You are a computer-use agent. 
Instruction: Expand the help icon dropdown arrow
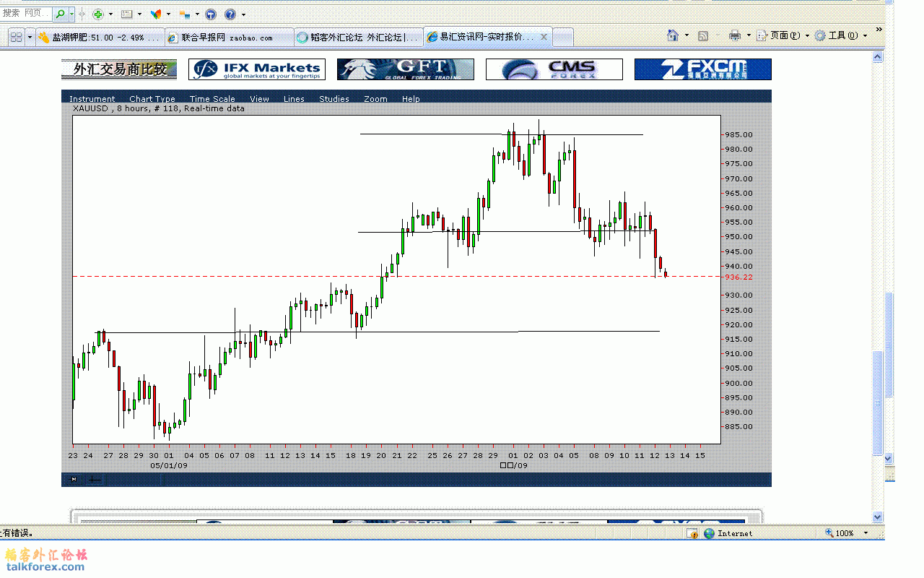(243, 14)
